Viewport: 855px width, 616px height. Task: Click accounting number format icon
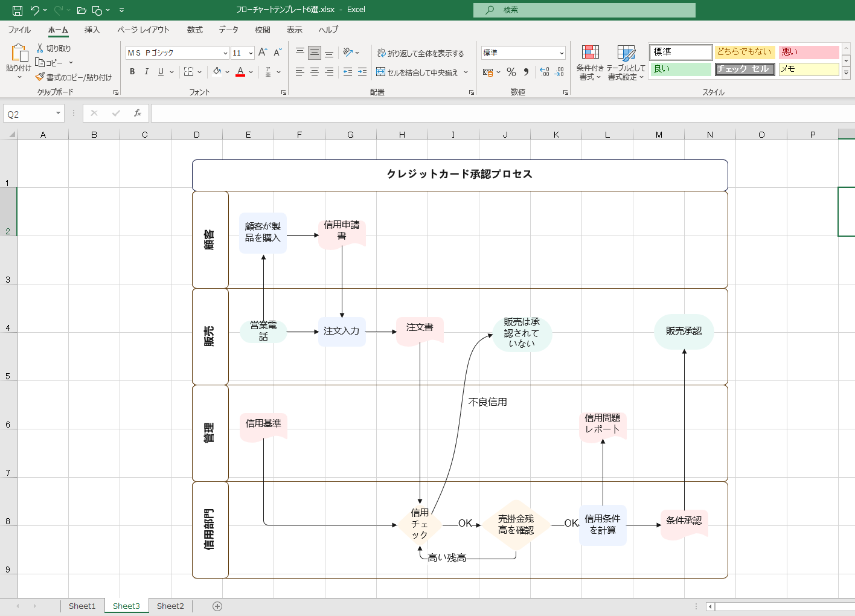[488, 72]
